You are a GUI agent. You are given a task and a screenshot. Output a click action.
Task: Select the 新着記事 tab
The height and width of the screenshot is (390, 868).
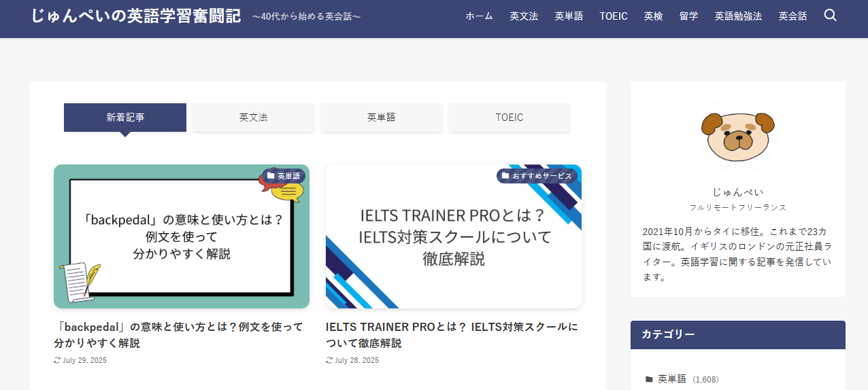pyautogui.click(x=125, y=118)
